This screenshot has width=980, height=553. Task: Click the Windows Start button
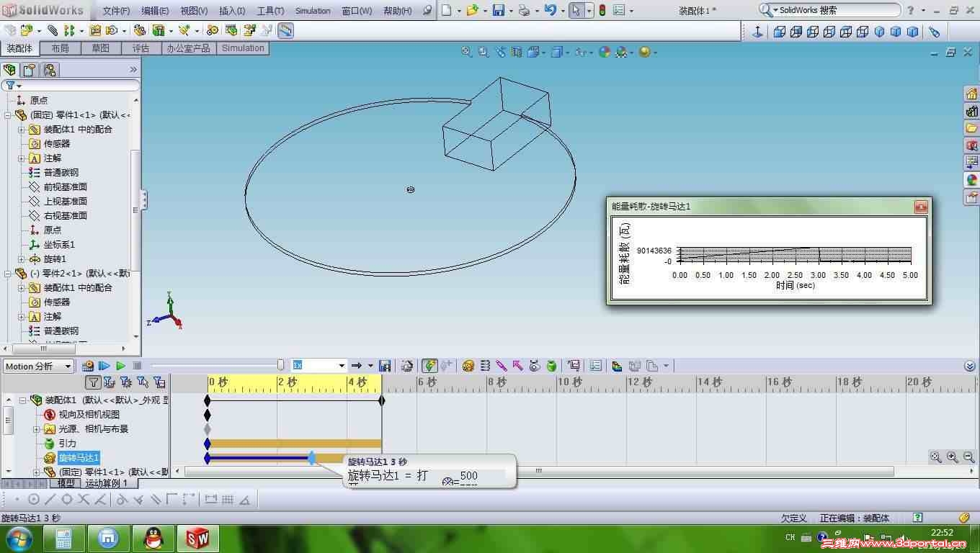[x=19, y=538]
